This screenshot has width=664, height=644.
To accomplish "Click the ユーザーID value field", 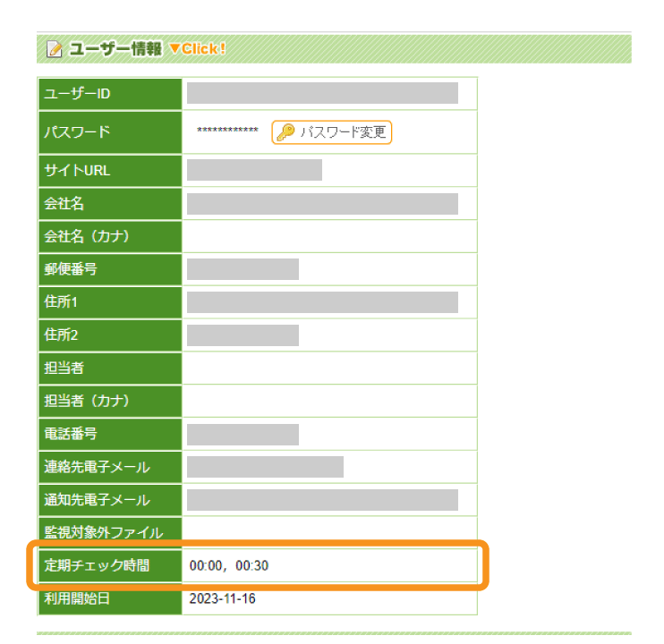I will click(x=322, y=94).
